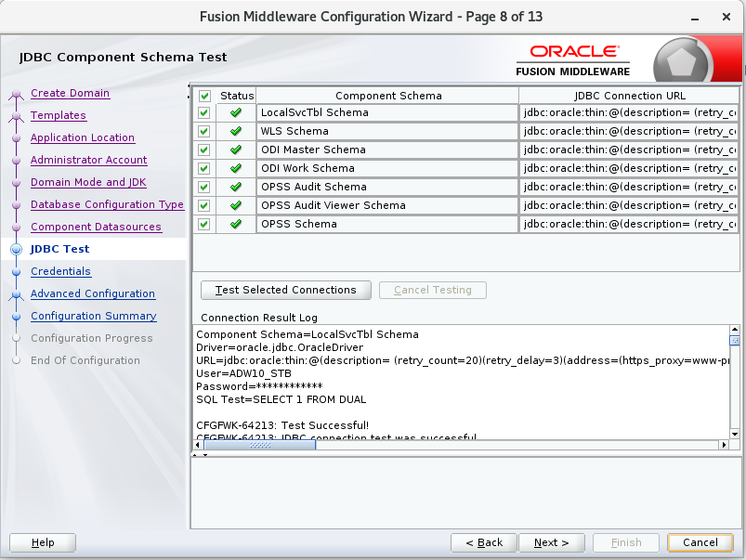Viewport: 746px width, 560px height.
Task: Click the log vertical scrollbar down arrow
Action: coord(735,434)
